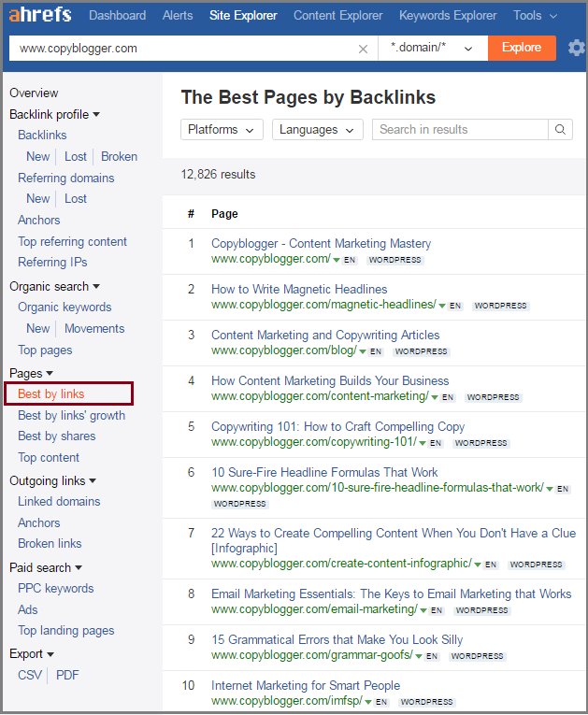Open the How to Write Magnetic Headlines link
The width and height of the screenshot is (588, 715).
pyautogui.click(x=299, y=290)
